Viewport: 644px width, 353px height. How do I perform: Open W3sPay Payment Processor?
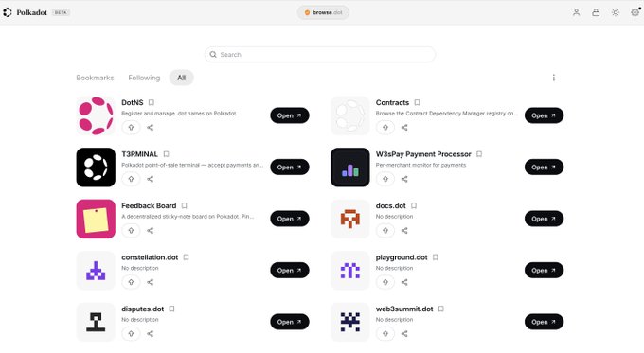(x=544, y=168)
